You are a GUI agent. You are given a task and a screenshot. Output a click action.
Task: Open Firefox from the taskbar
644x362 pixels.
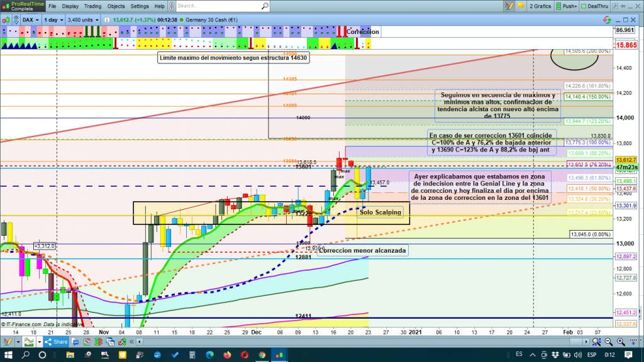[x=226, y=356]
